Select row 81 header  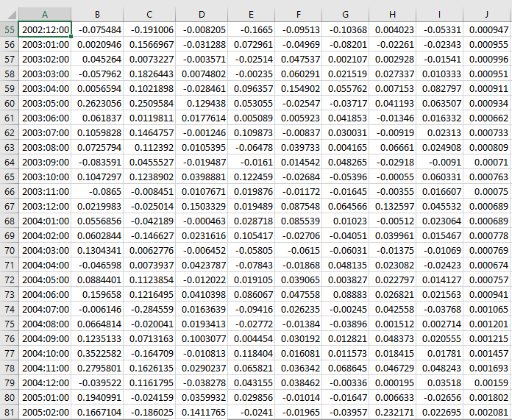(x=9, y=412)
